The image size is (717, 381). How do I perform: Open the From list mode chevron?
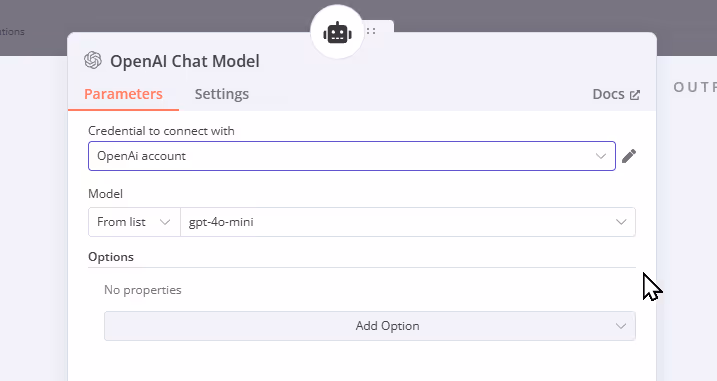point(165,222)
